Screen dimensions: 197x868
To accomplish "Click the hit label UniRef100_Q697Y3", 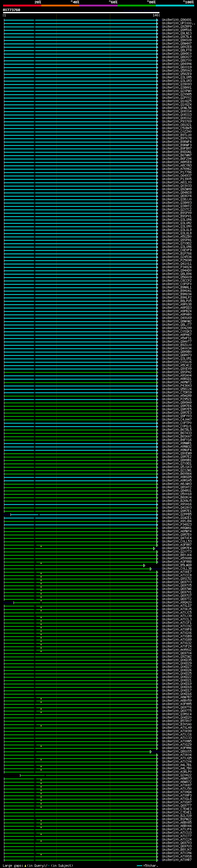I will pos(176,582).
